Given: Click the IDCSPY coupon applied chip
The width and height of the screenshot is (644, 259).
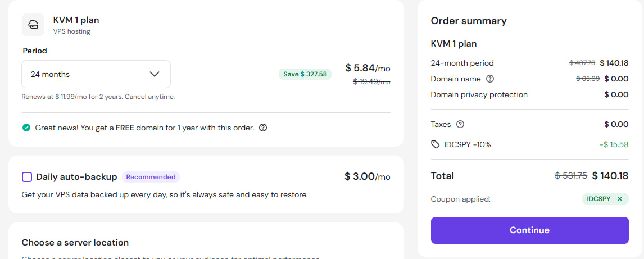Looking at the screenshot, I should tap(599, 199).
